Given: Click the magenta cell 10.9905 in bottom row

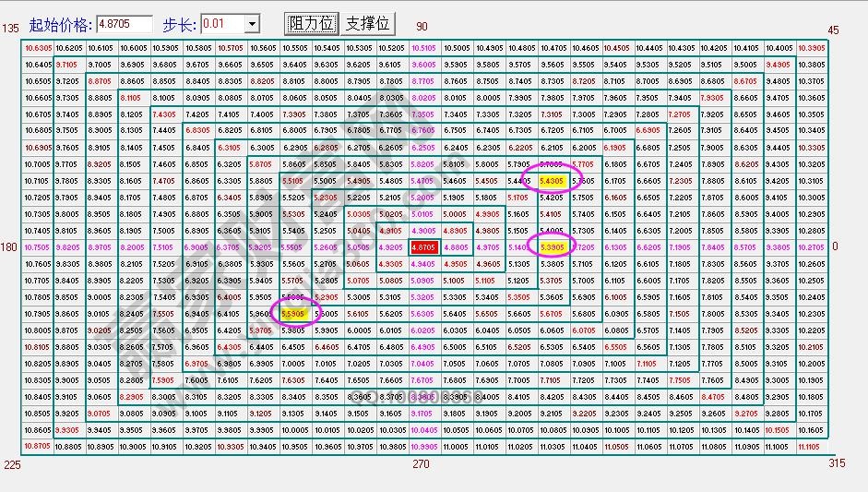Looking at the screenshot, I should pos(423,446).
